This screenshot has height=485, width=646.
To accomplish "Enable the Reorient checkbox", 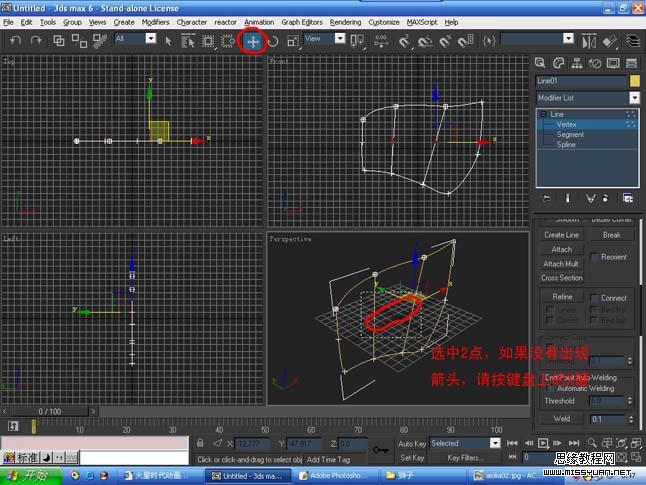I will pos(595,257).
